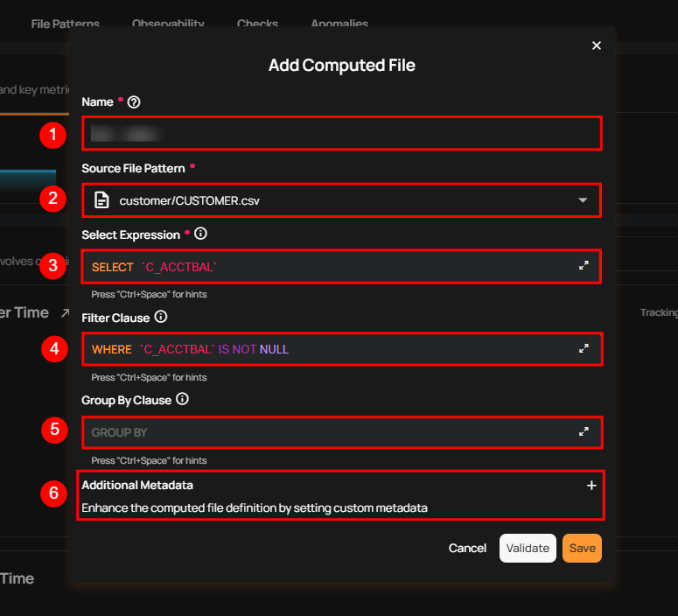Click into the Filter Clause editor

[341, 349]
